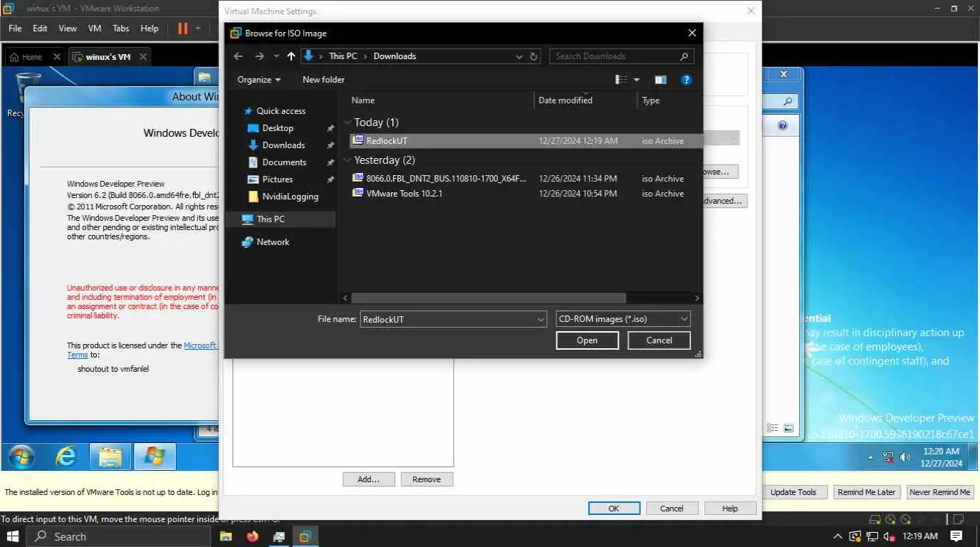Go forward in Browse for ISO dialog
This screenshot has height=547, width=980.
pyautogui.click(x=259, y=56)
